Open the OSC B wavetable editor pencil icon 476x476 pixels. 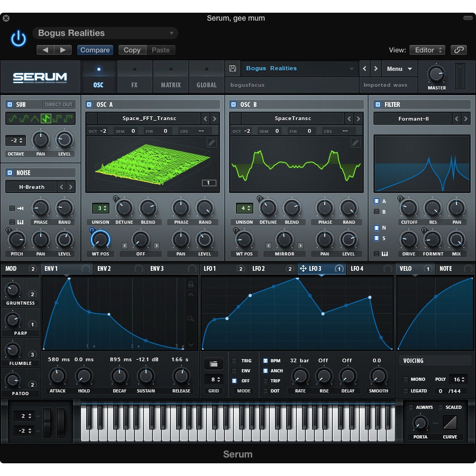click(355, 143)
